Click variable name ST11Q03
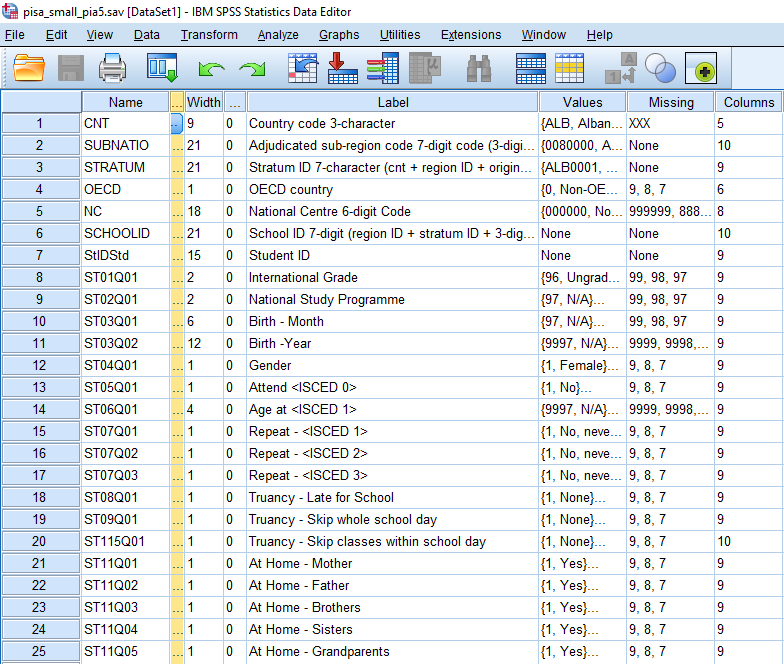 pos(110,608)
